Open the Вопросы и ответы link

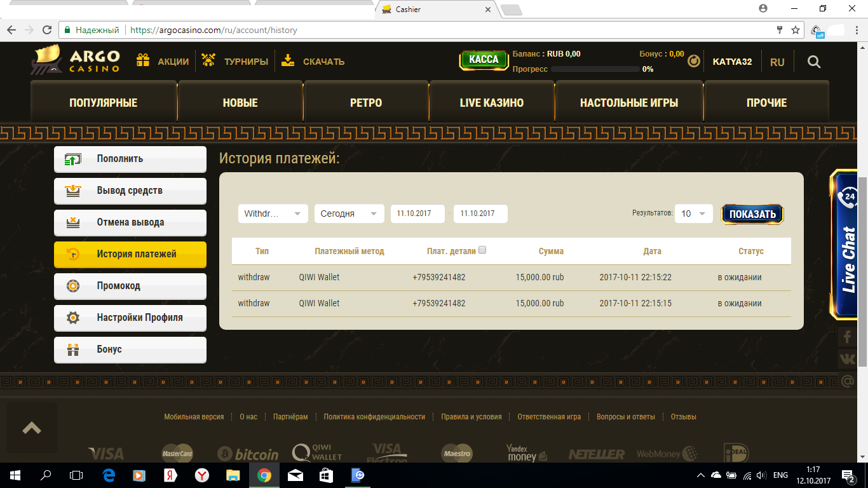point(626,417)
